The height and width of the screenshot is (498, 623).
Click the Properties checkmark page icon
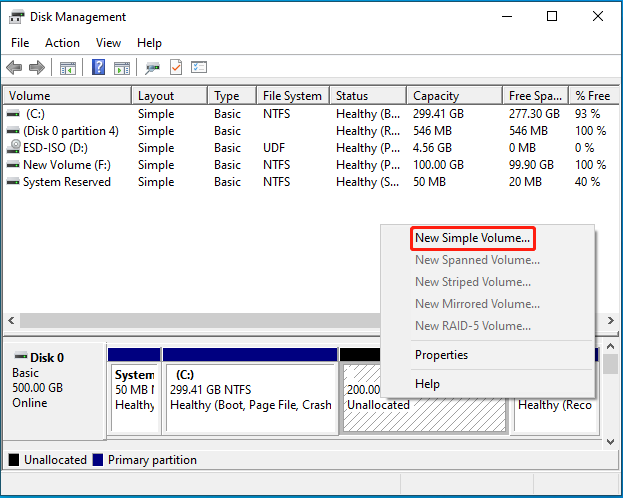coord(176,67)
